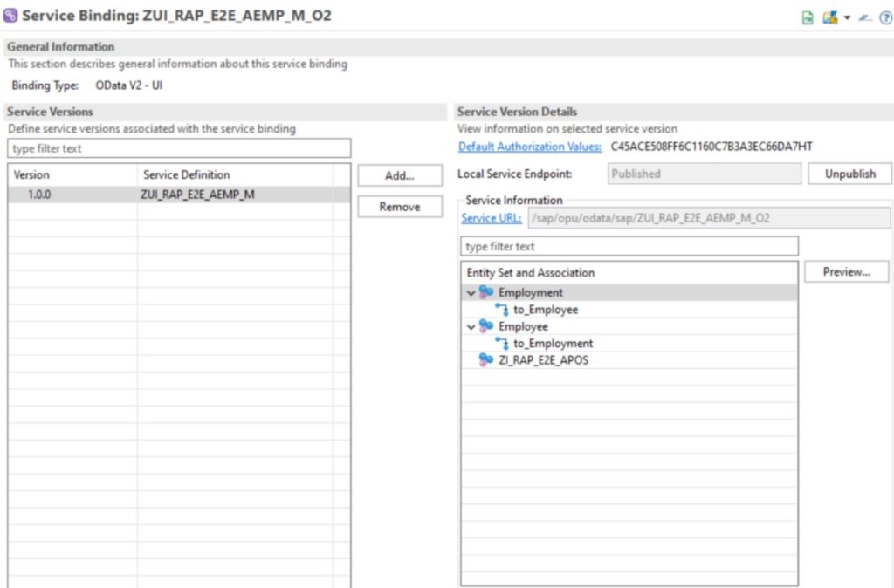The width and height of the screenshot is (894, 588).
Task: Click the green document icon in the header toolbar
Action: coord(808,17)
